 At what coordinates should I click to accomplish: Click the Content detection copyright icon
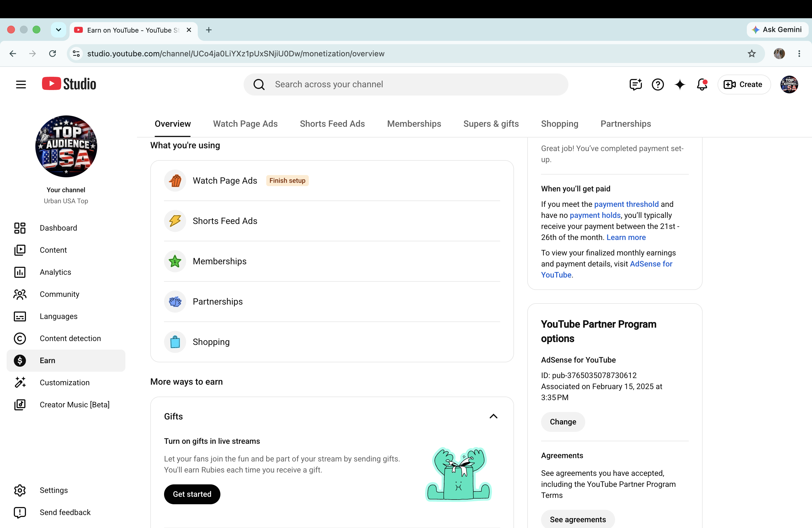coord(20,338)
